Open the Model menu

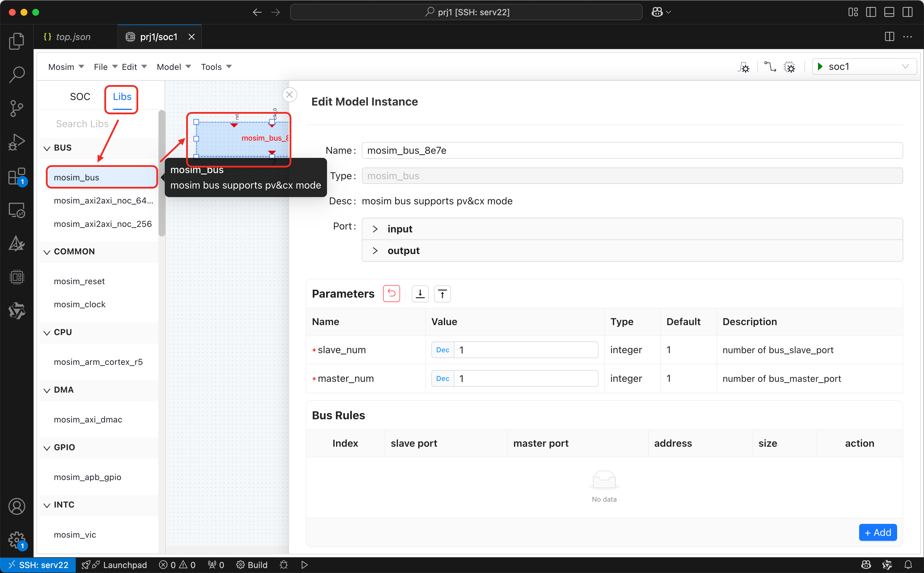pyautogui.click(x=174, y=67)
